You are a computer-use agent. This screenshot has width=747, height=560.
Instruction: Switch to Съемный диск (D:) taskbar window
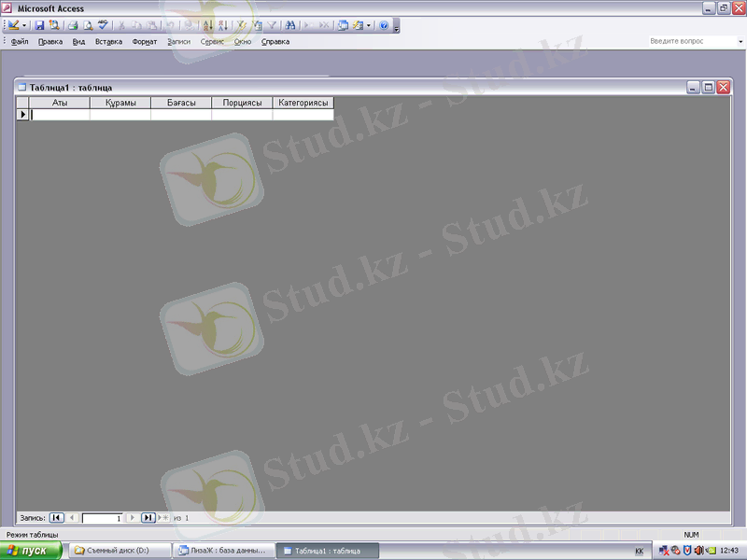[x=120, y=551]
